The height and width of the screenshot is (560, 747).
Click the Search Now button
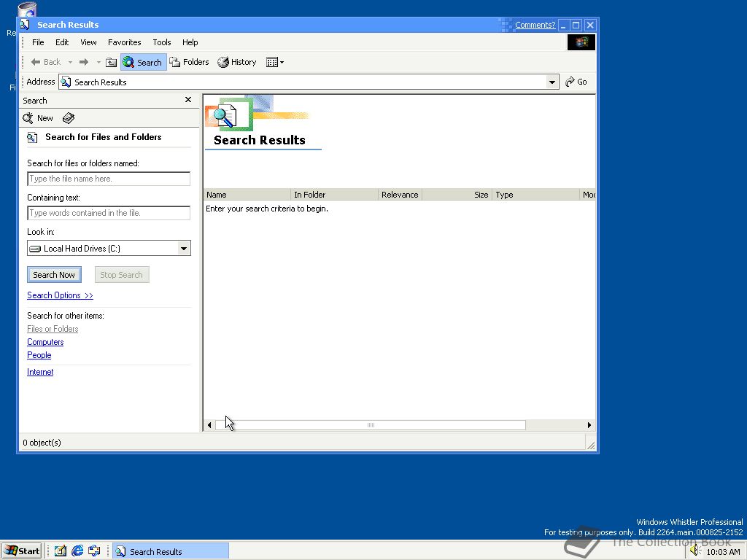(54, 275)
